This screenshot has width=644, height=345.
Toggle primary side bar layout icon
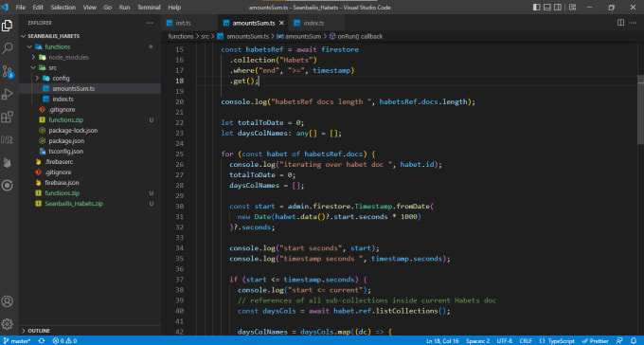pos(536,8)
